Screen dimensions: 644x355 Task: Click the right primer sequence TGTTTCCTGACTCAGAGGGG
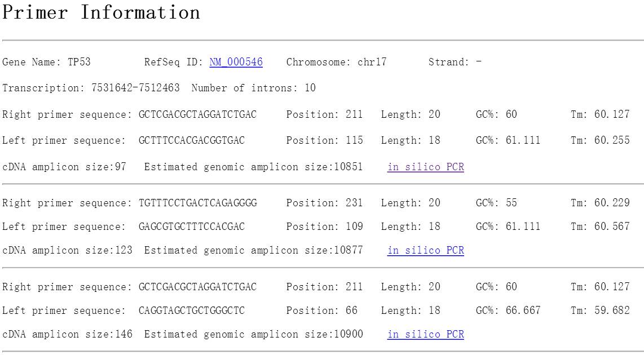[197, 203]
